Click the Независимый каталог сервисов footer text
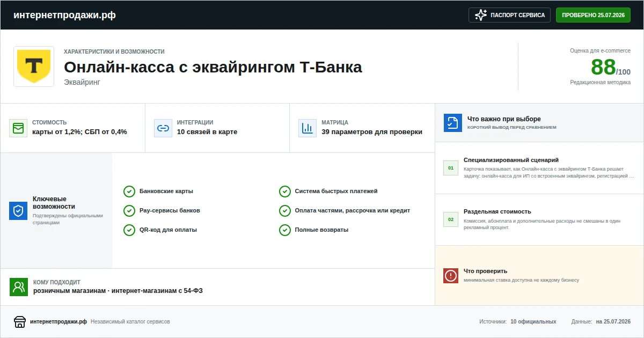The height and width of the screenshot is (338, 644). pos(130,322)
